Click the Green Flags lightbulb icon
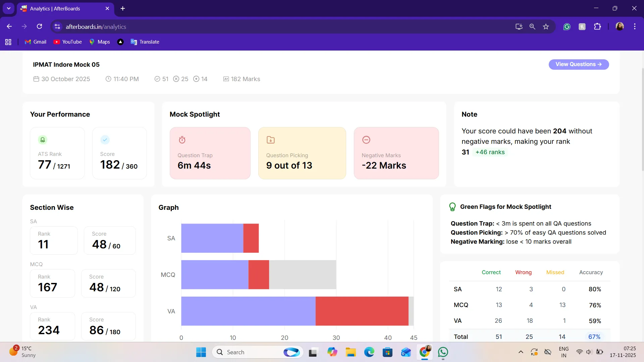Viewport: 644px width, 362px height. coord(452,207)
